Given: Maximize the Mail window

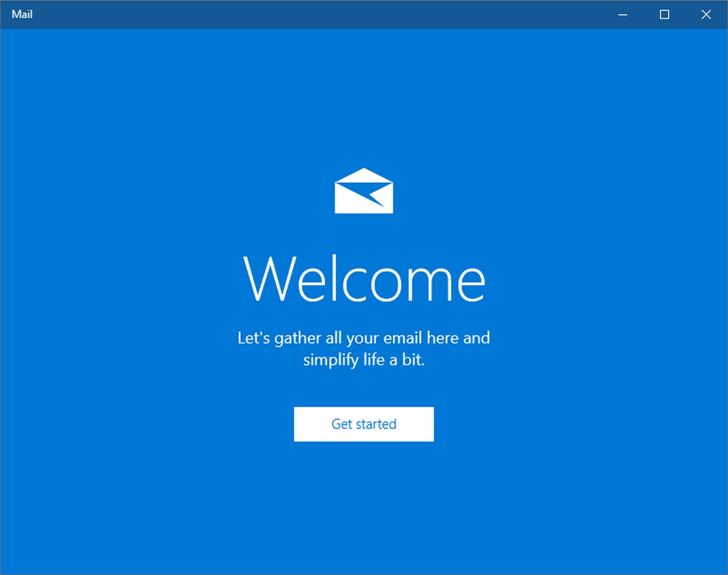Looking at the screenshot, I should 664,15.
